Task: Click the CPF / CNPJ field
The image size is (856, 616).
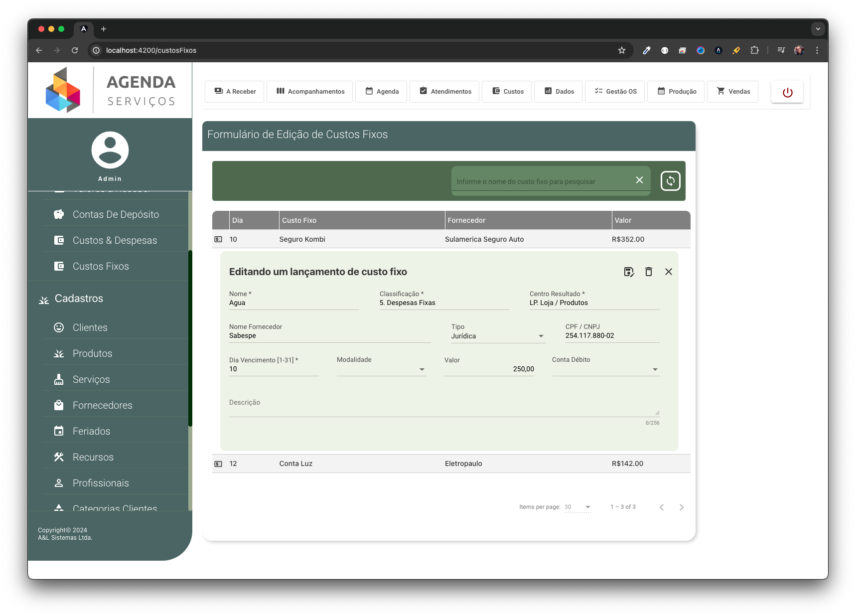Action: [612, 335]
